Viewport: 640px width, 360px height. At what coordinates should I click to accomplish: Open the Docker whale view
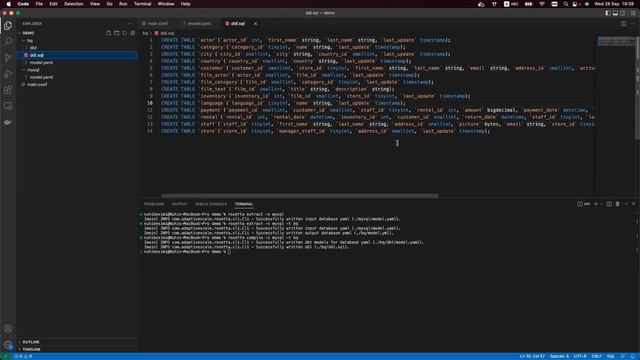8,122
